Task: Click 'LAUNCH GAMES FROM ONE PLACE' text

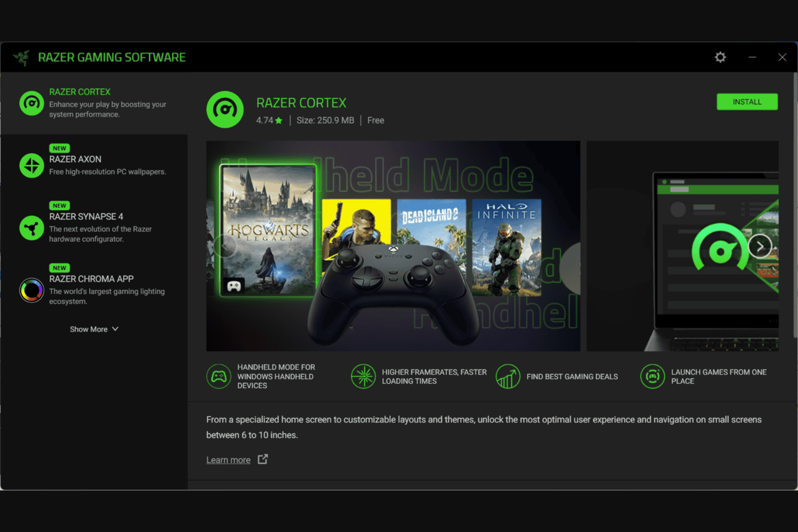Action: [x=719, y=377]
